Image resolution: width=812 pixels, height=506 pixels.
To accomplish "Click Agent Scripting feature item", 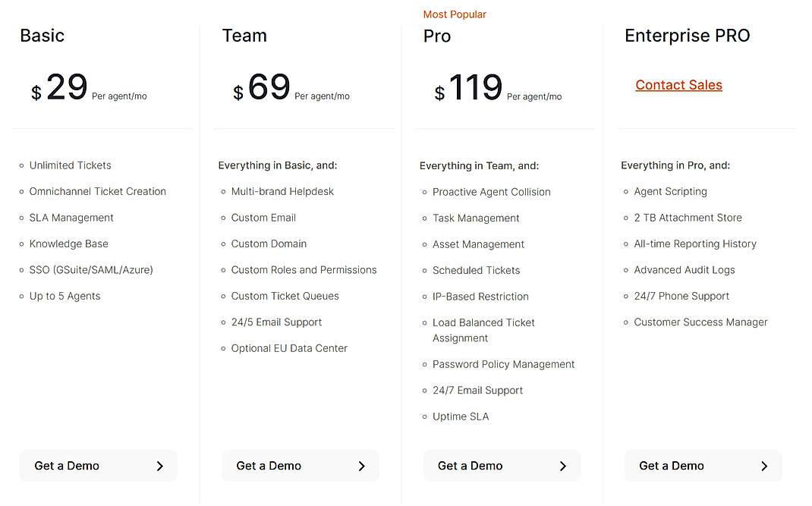I will (670, 192).
